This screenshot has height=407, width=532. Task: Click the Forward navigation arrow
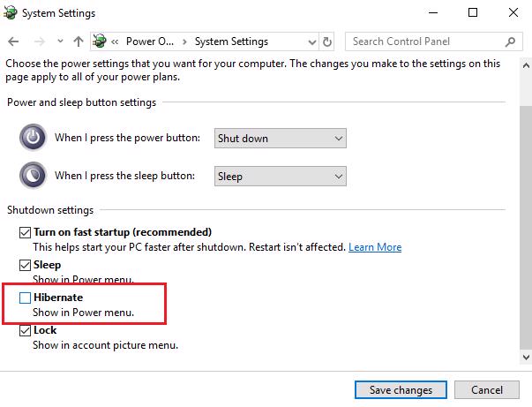[39, 41]
